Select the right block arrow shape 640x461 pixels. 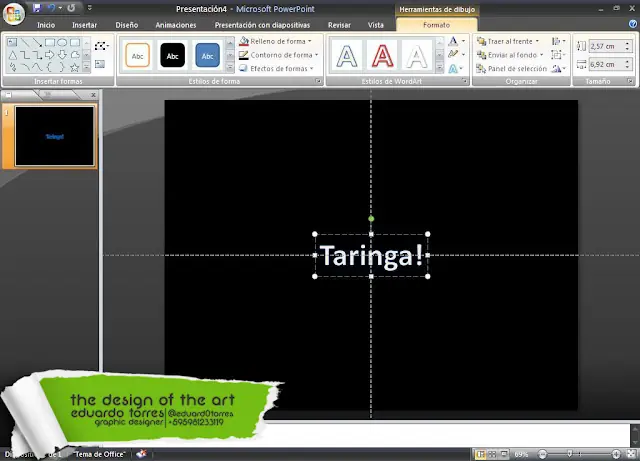[50, 55]
